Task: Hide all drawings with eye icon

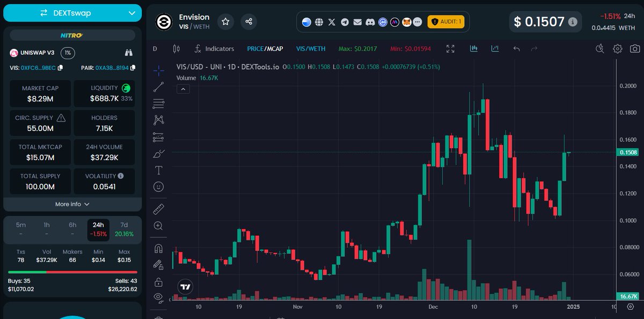Action: 158,297
